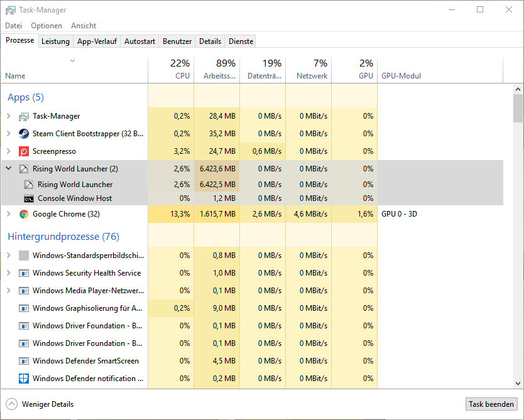Sort processes by CPU column header
Image resolution: width=524 pixels, height=420 pixels.
171,70
